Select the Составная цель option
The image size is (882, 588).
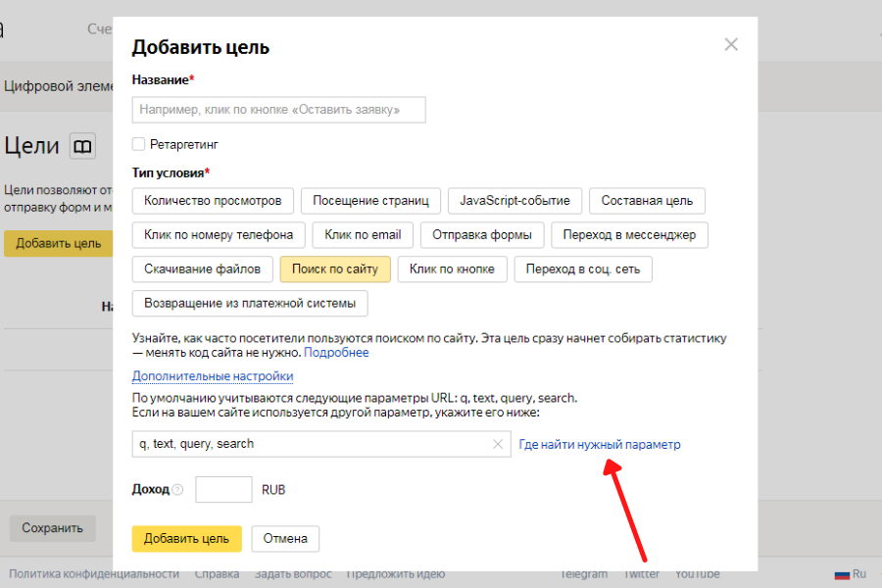(x=647, y=201)
